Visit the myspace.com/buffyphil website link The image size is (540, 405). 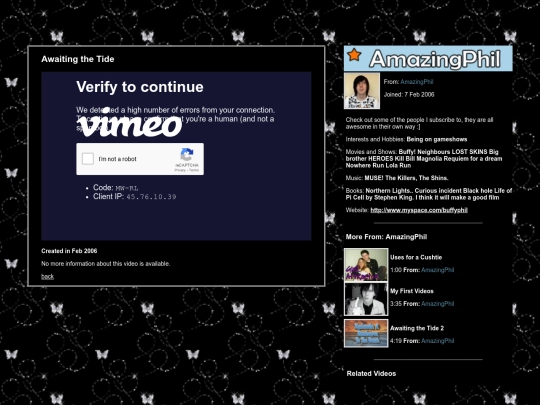(x=419, y=210)
